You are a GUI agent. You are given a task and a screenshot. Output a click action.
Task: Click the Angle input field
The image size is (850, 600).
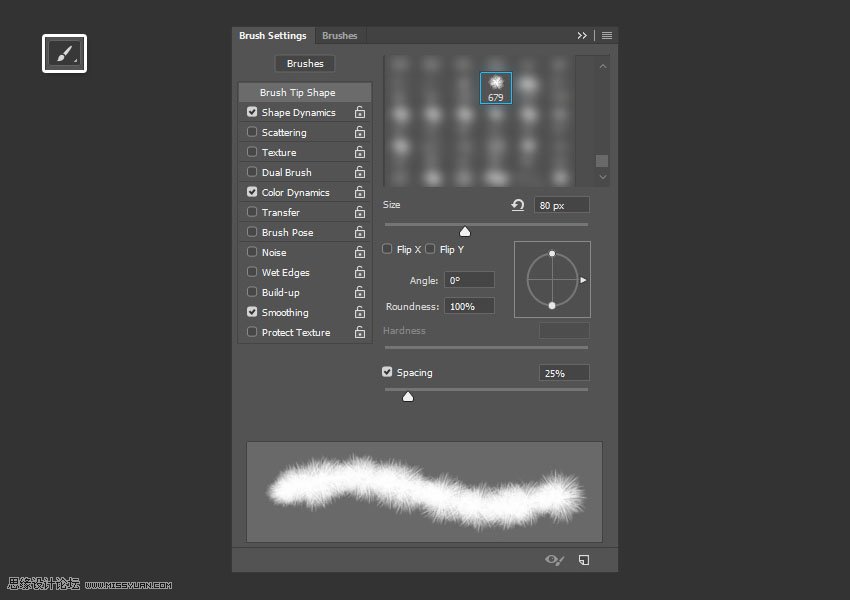point(469,281)
